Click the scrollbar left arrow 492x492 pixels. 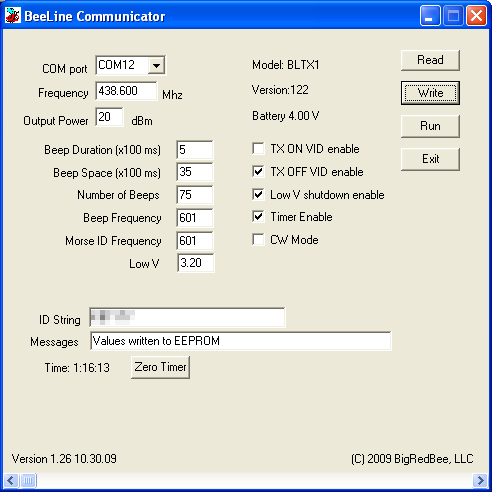10,481
